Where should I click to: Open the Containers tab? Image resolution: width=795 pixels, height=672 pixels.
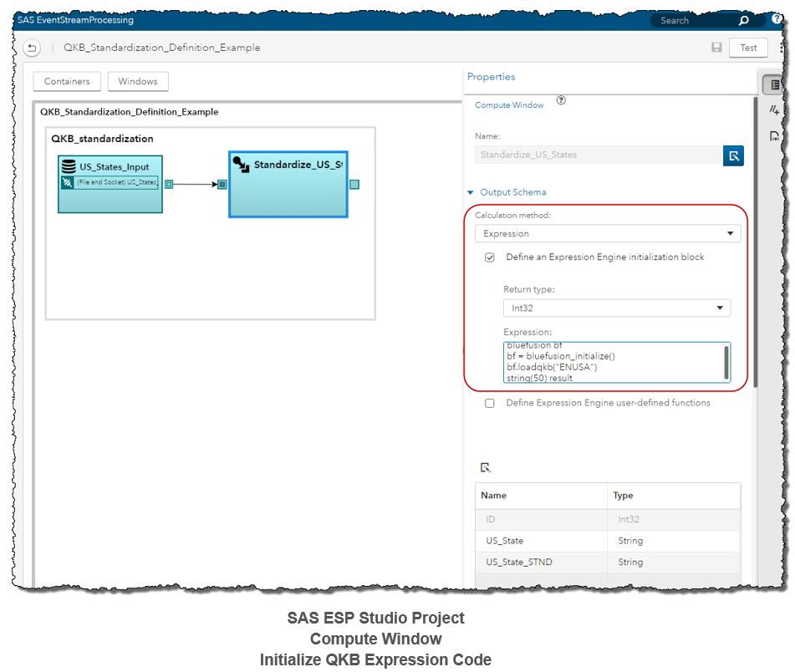[x=67, y=81]
